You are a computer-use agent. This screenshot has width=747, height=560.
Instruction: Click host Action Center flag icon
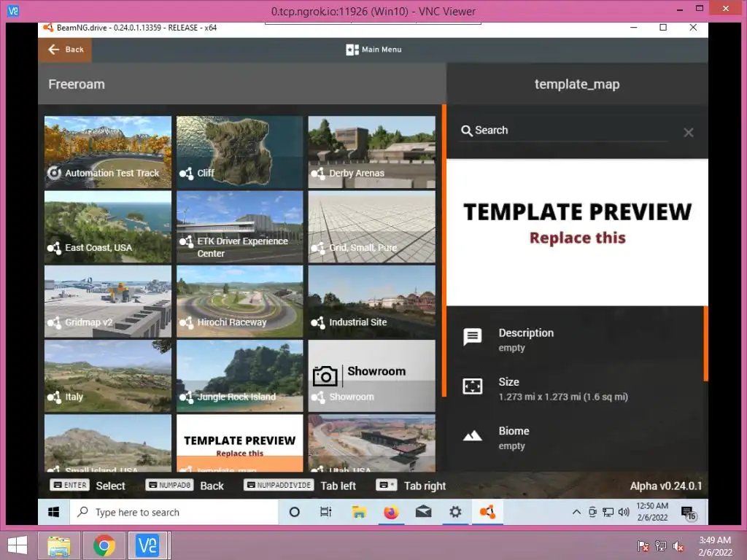point(643,546)
